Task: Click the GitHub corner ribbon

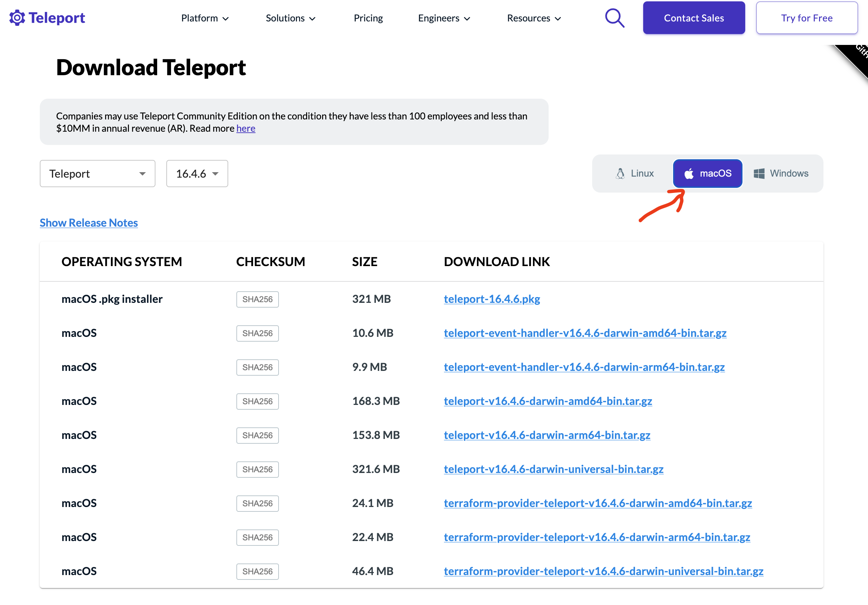Action: 857,57
